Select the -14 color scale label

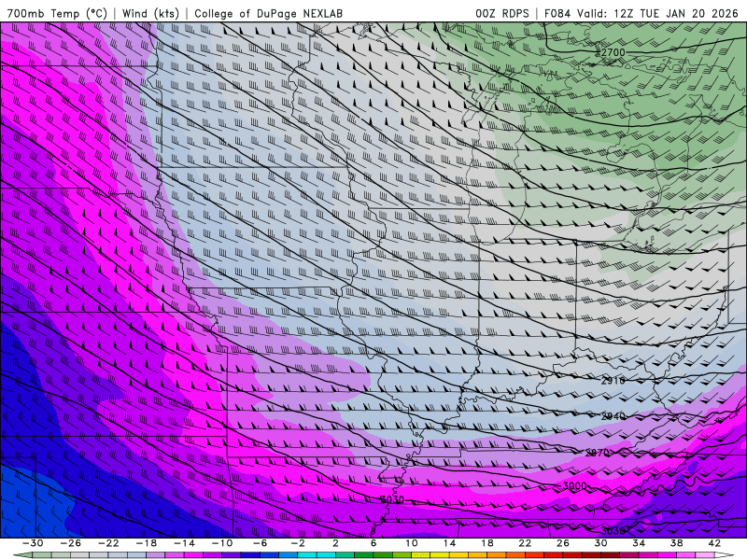(184, 543)
